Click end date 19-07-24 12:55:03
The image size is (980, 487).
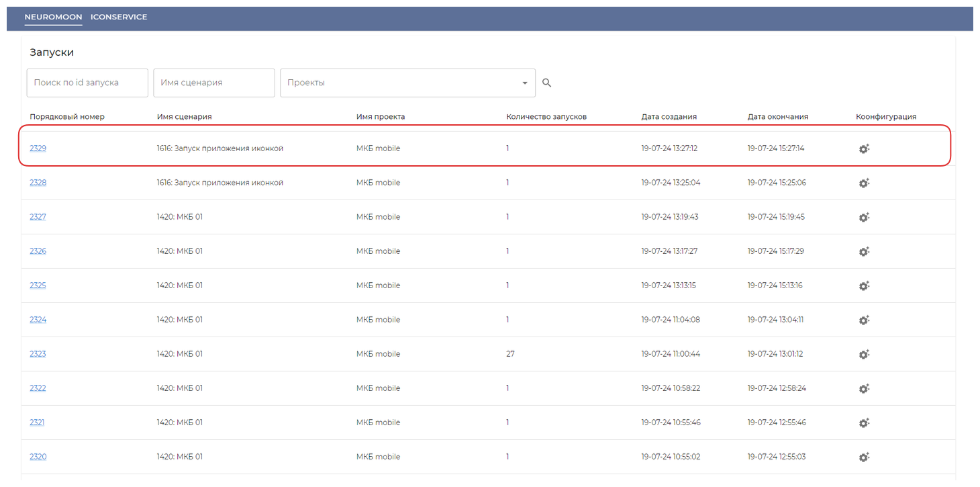pyautogui.click(x=777, y=457)
